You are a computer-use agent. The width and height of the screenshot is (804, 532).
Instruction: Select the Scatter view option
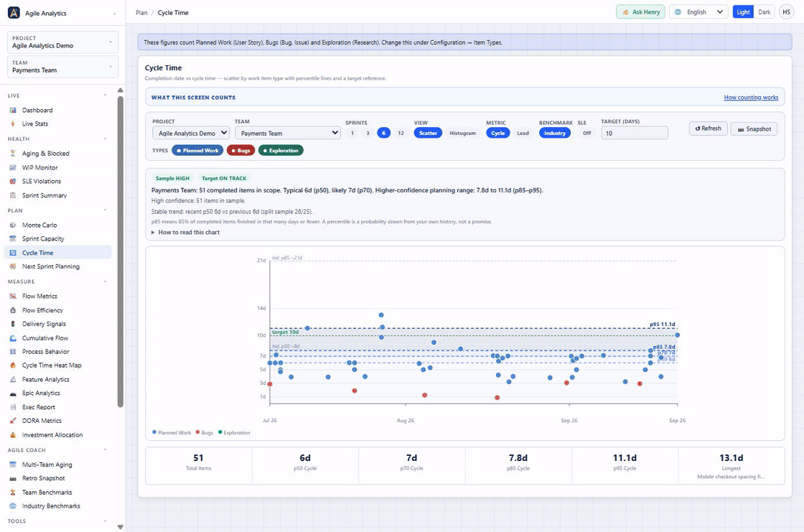(428, 133)
